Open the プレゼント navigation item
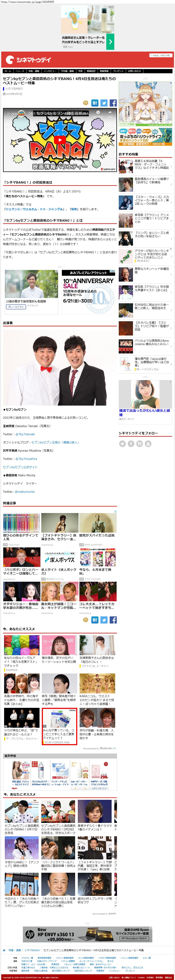This screenshot has width=175, height=980. click(118, 71)
